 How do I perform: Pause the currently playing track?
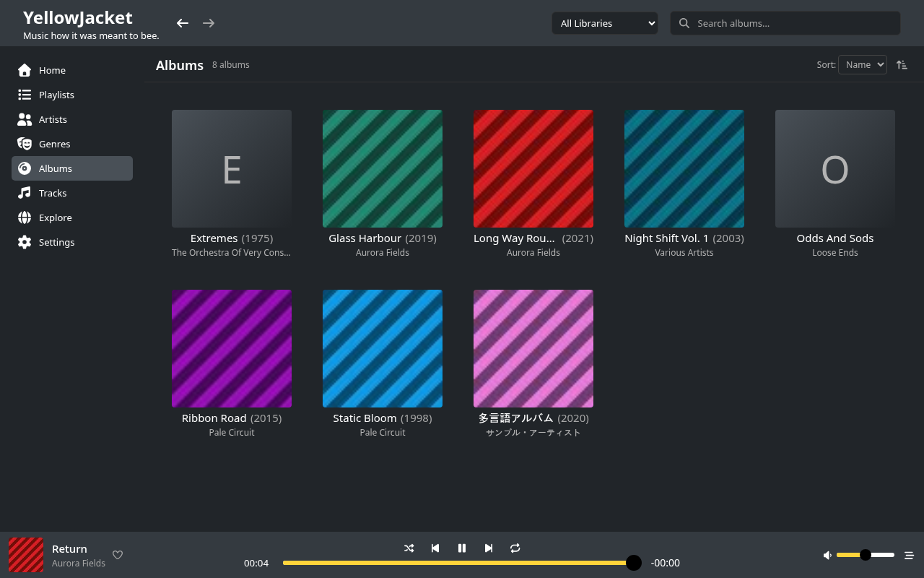click(x=462, y=548)
